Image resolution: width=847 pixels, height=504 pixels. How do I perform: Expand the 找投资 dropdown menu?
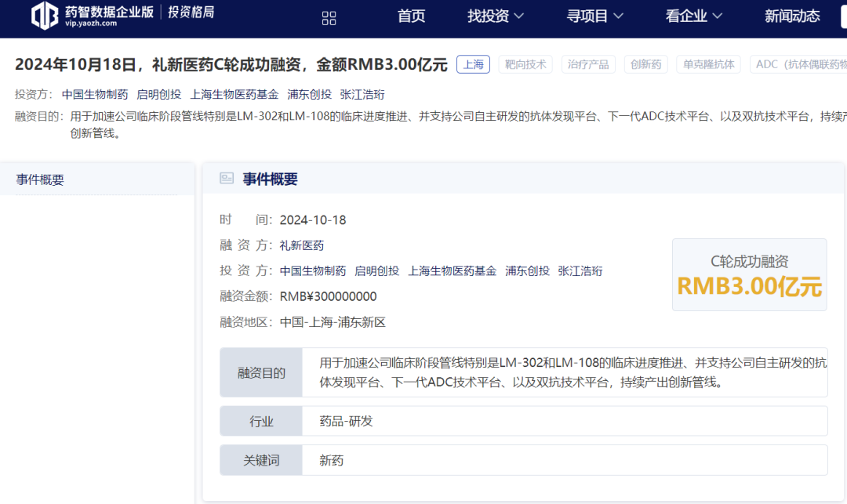496,16
